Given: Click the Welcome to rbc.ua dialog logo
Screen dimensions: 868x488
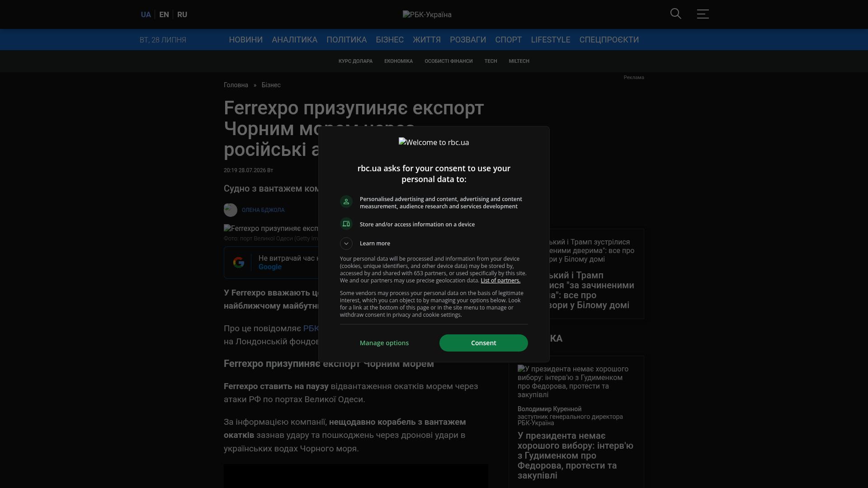Looking at the screenshot, I should click(x=434, y=142).
